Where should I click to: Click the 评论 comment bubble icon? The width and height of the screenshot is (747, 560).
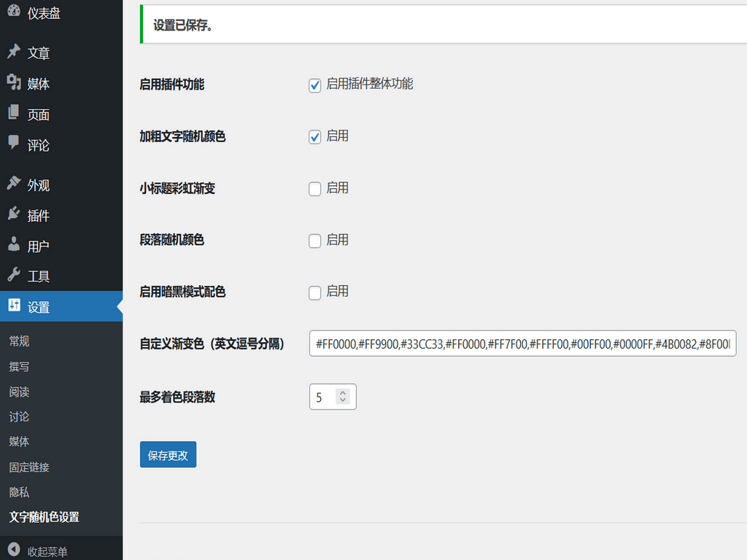(x=14, y=142)
